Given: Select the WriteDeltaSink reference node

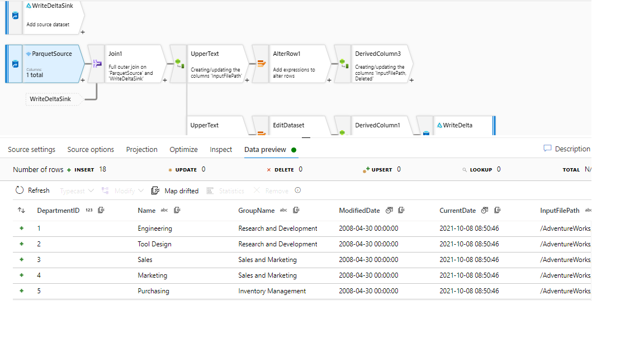Looking at the screenshot, I should click(x=54, y=99).
